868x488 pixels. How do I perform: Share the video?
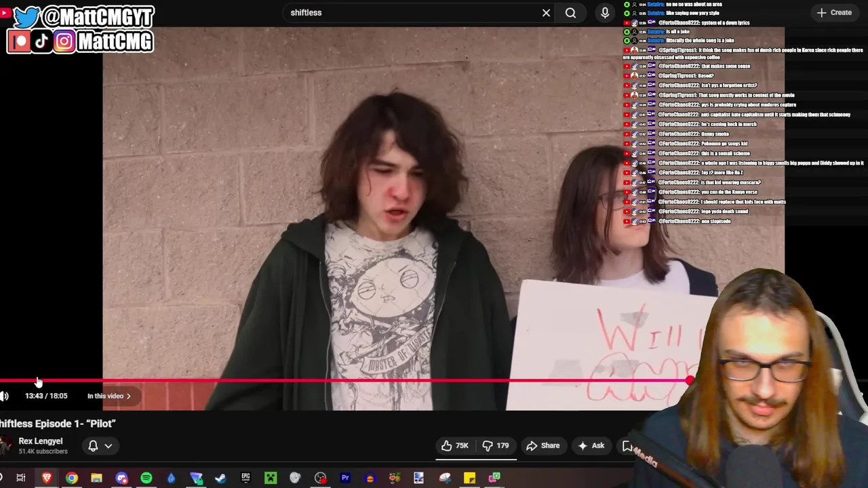click(543, 445)
